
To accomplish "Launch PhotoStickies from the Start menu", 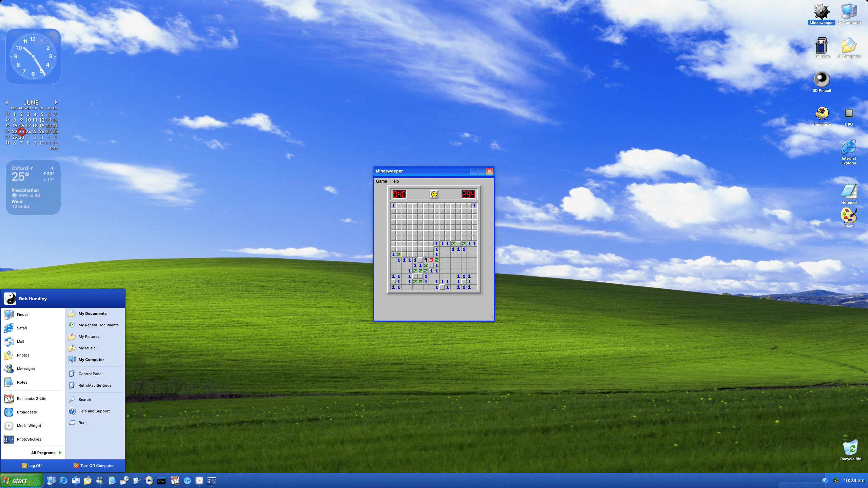I will pos(33,439).
